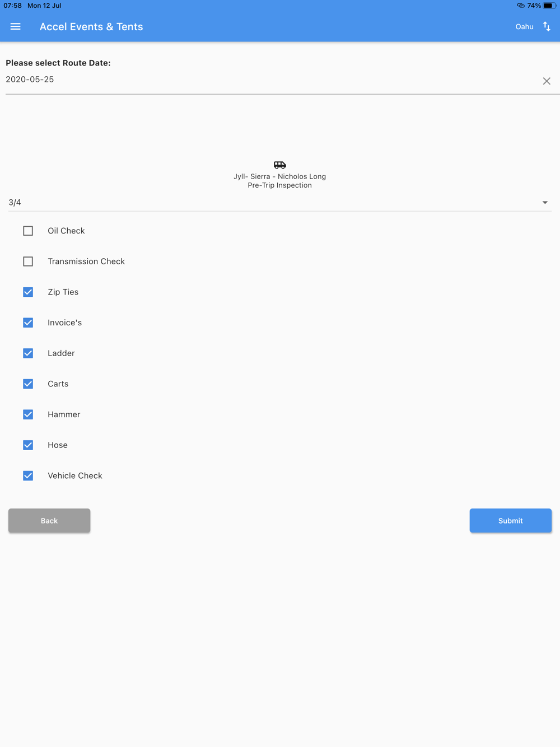Select the Oahu location label
Image resolution: width=560 pixels, height=747 pixels.
tap(524, 26)
